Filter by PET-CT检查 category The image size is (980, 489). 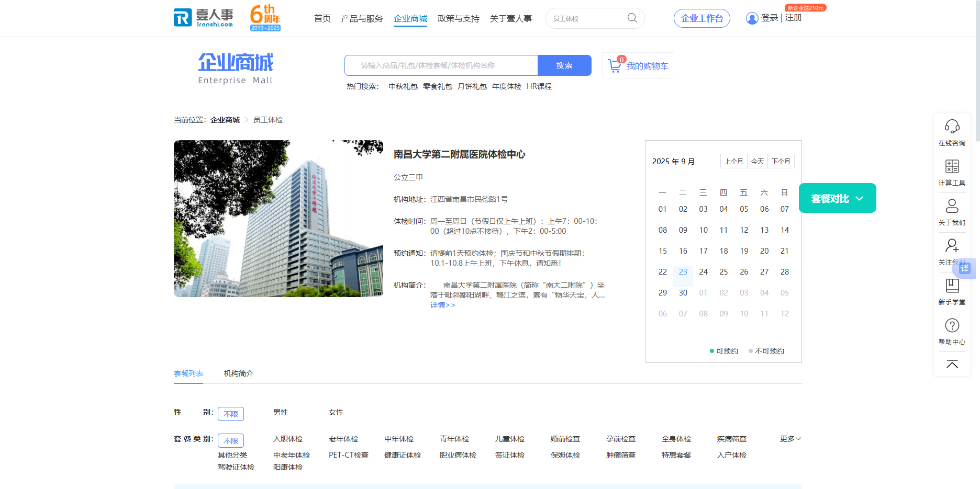pyautogui.click(x=349, y=455)
